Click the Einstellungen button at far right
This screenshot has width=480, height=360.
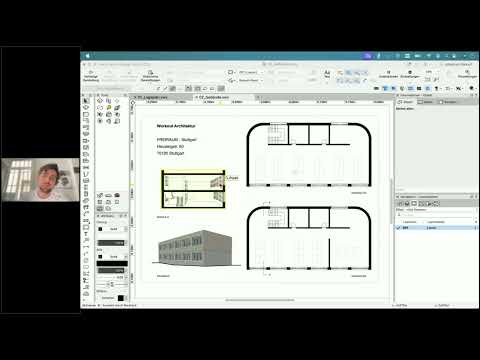[x=467, y=74]
